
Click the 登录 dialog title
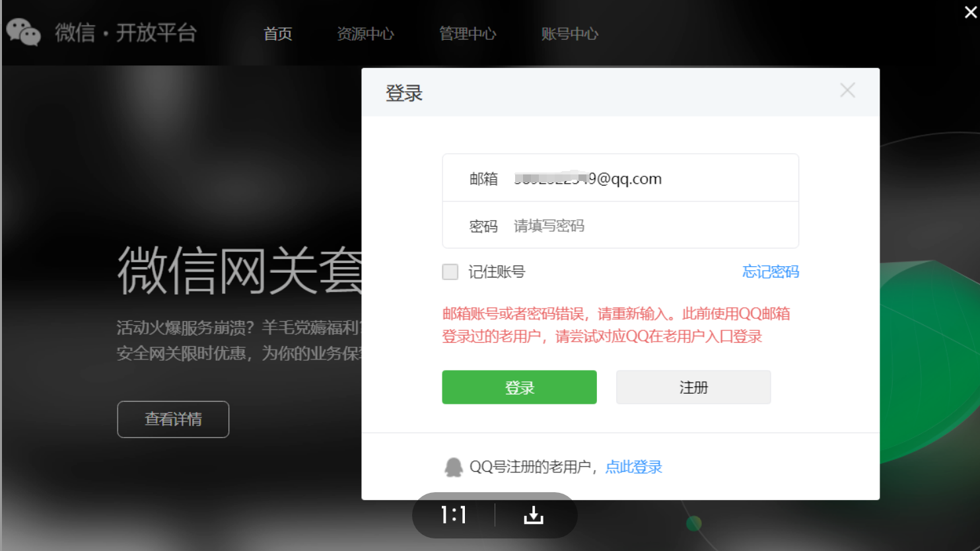coord(404,93)
